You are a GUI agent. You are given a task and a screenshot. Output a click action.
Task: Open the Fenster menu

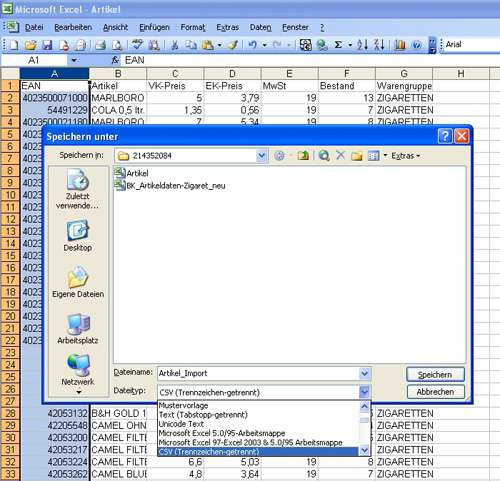coord(295,27)
